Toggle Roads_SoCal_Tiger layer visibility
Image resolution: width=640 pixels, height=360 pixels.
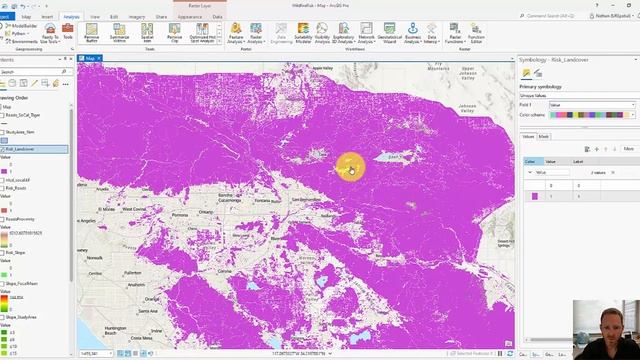(x=2, y=116)
